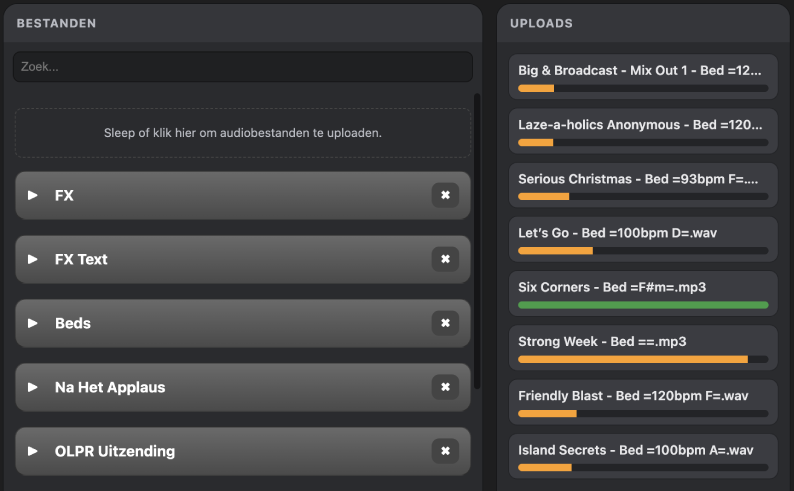The width and height of the screenshot is (794, 491).
Task: Expand the FX folder triangle
Action: click(x=33, y=195)
